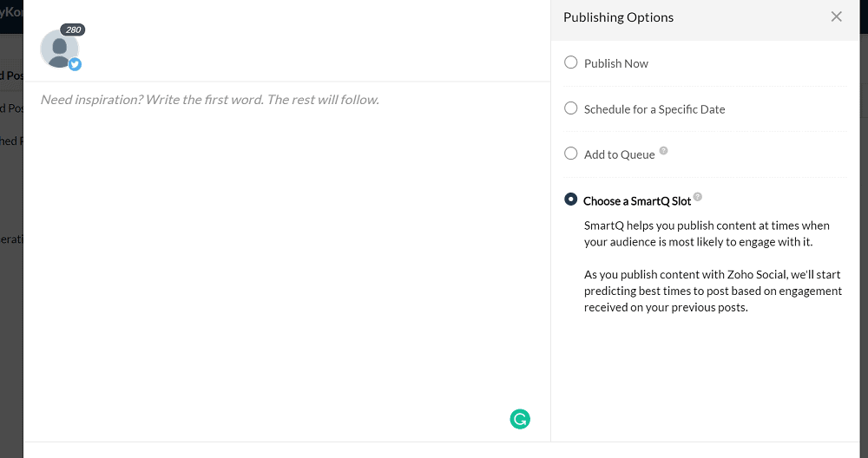Click the 'Add to Queue' label text

(x=620, y=155)
